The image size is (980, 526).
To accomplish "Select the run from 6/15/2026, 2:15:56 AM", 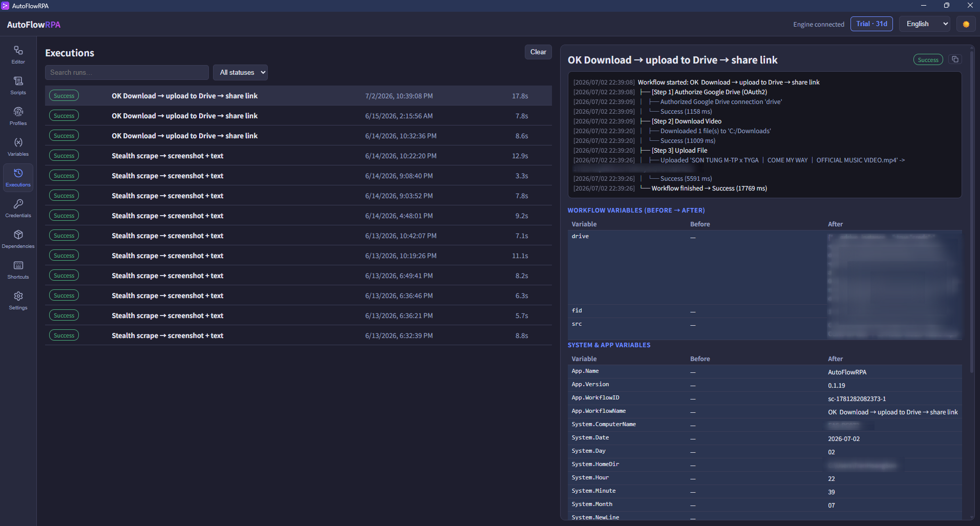I will point(299,116).
